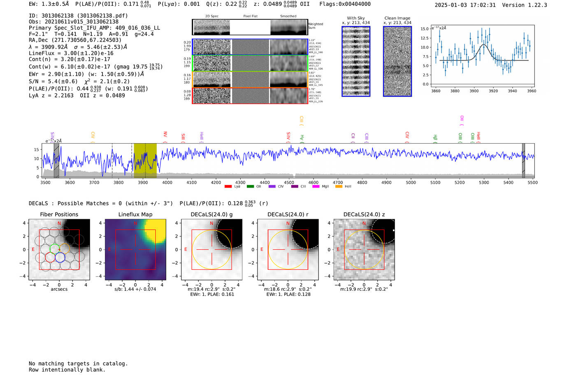Open the DECaLS(24.0) z image
576x392 pixels.
click(x=364, y=249)
